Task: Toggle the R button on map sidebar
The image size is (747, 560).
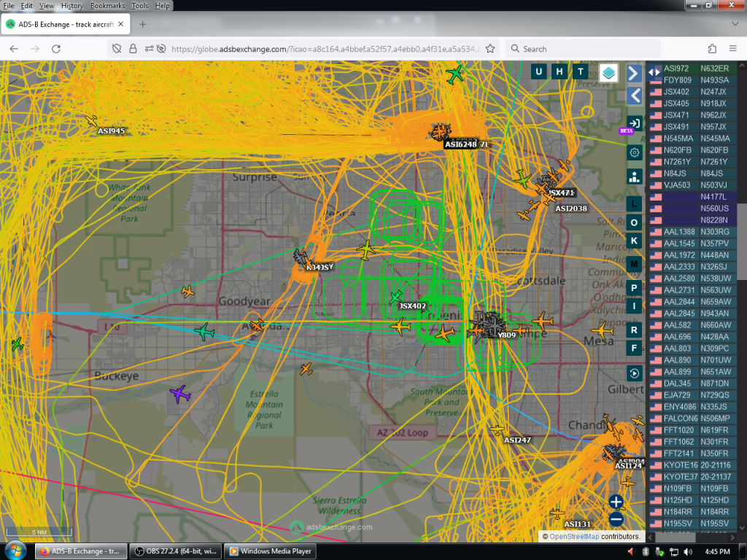Action: pos(634,330)
